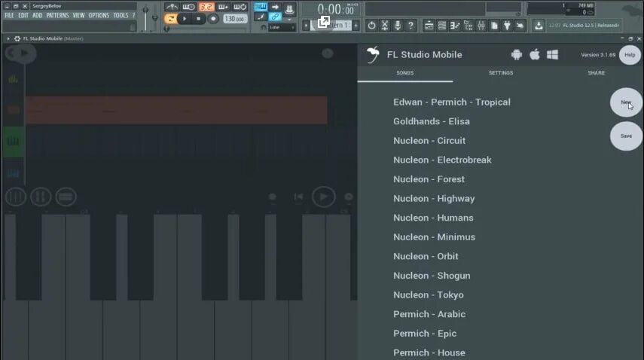Open song Nucleon - Shogun
The width and height of the screenshot is (644, 360).
click(432, 276)
